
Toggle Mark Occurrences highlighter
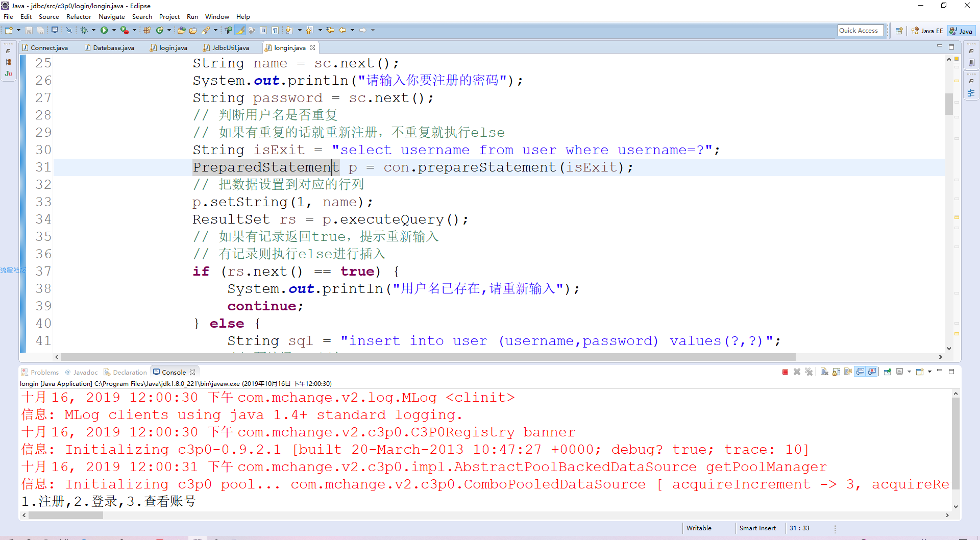point(240,31)
